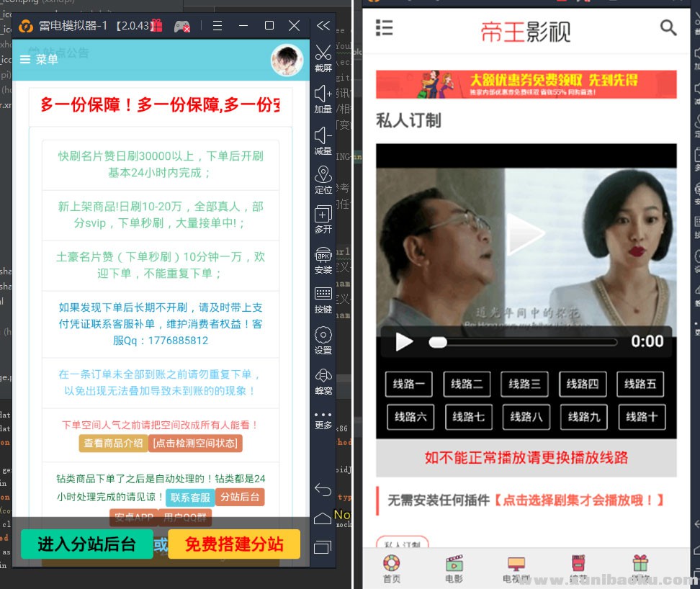Open emulator settings (设置) gear
Screen dimensions: 700x589
(x=323, y=336)
